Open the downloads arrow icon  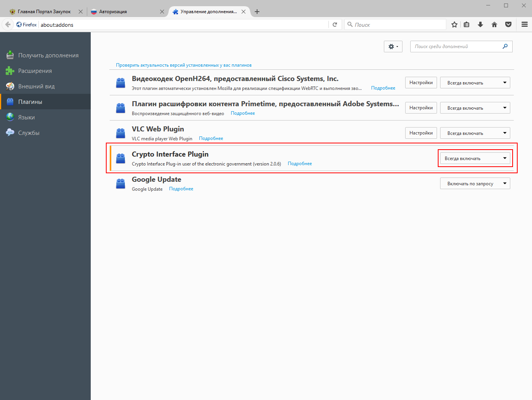[480, 25]
